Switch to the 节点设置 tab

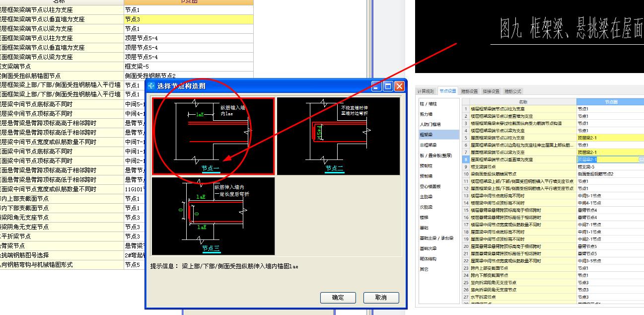[447, 91]
